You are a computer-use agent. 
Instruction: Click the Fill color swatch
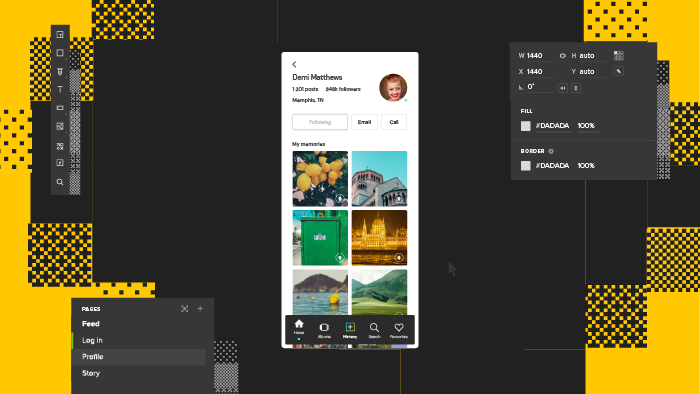coord(525,126)
